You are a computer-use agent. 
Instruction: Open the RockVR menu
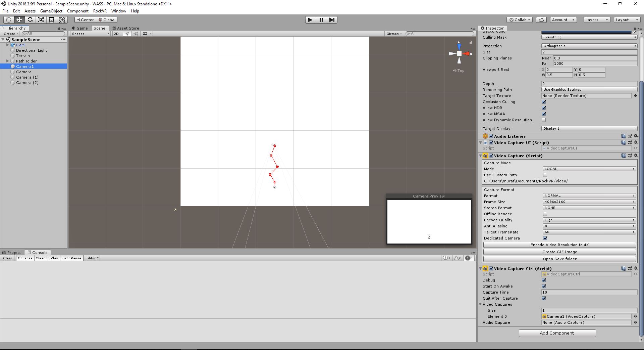tap(100, 11)
